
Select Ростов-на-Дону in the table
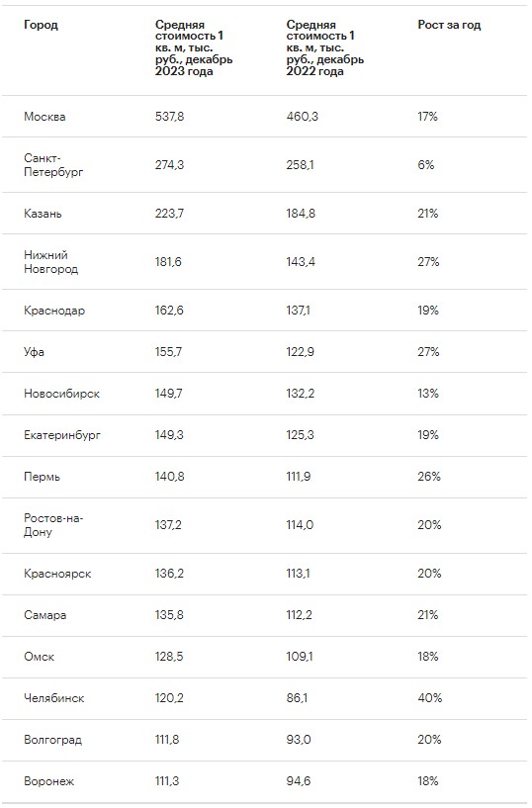pyautogui.click(x=53, y=525)
